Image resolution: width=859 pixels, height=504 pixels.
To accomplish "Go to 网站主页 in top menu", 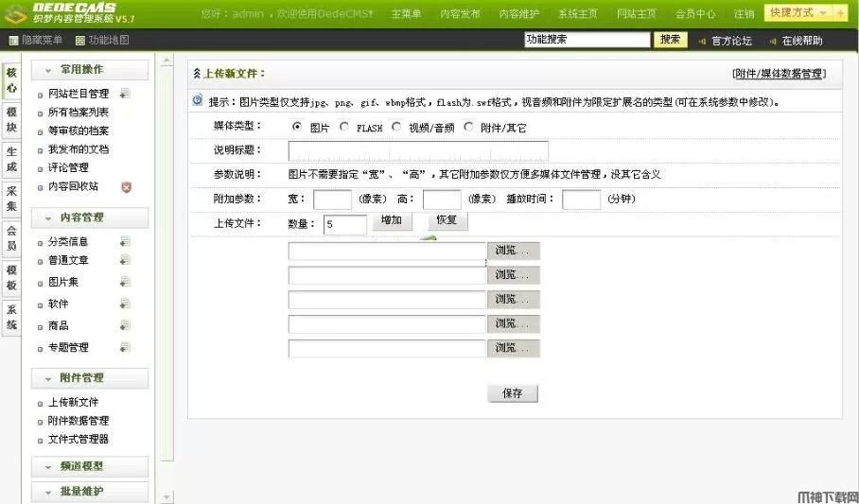I will (x=636, y=13).
